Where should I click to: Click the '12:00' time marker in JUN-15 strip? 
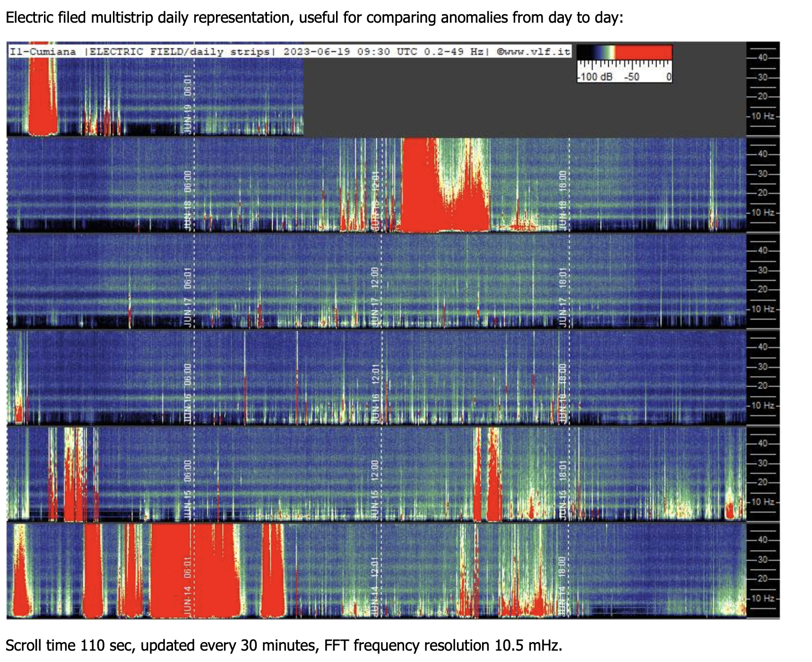375,471
